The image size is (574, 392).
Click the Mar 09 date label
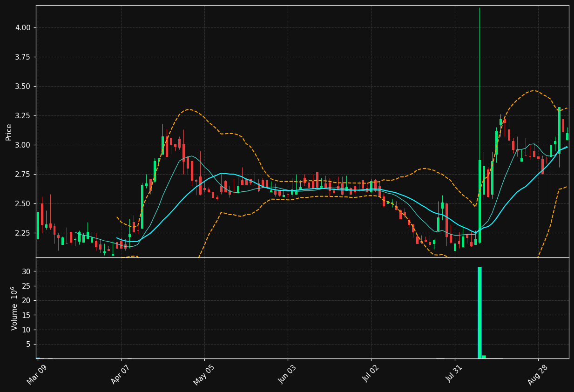pos(37,374)
